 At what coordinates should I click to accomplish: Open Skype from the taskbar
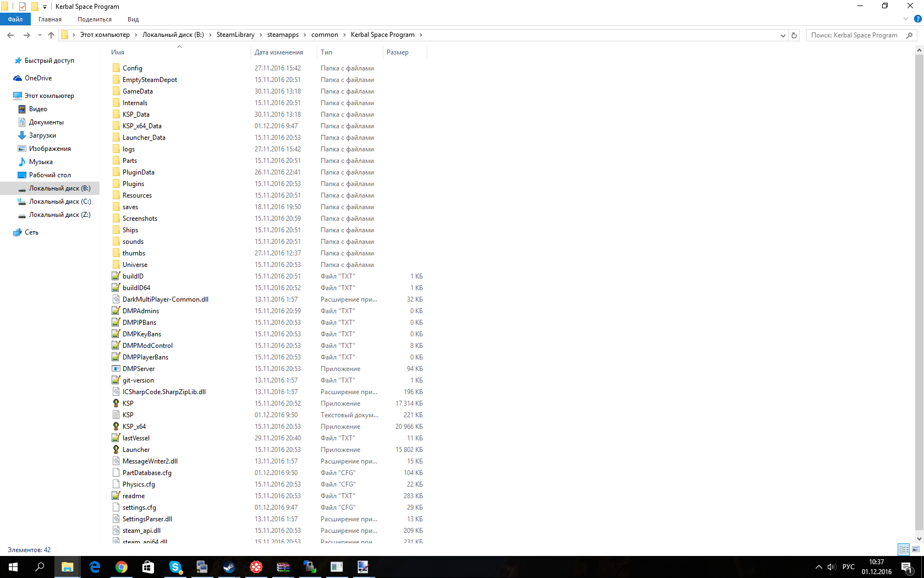(x=175, y=567)
